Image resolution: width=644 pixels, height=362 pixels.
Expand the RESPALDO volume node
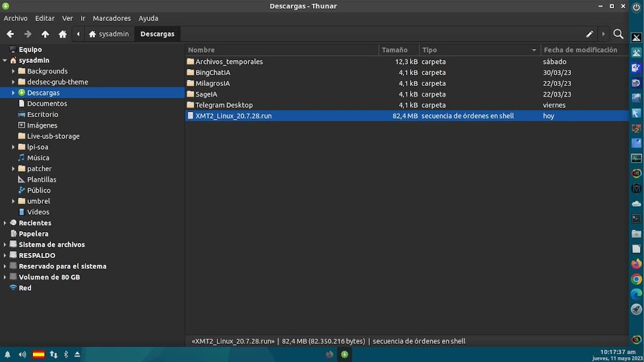coord(5,255)
